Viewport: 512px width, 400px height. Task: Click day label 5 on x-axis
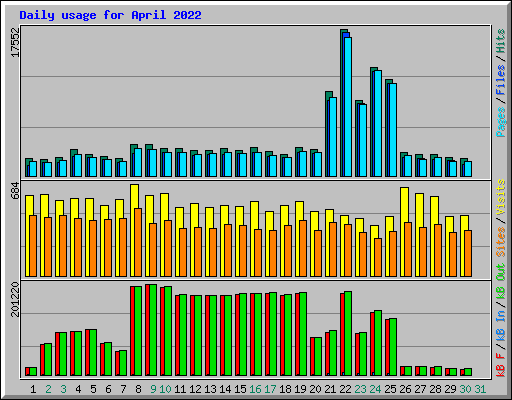coord(93,389)
